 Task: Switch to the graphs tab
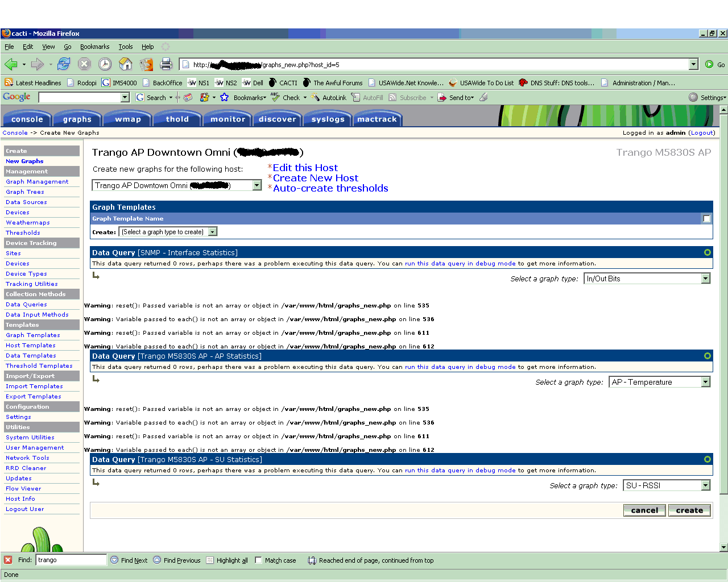77,119
